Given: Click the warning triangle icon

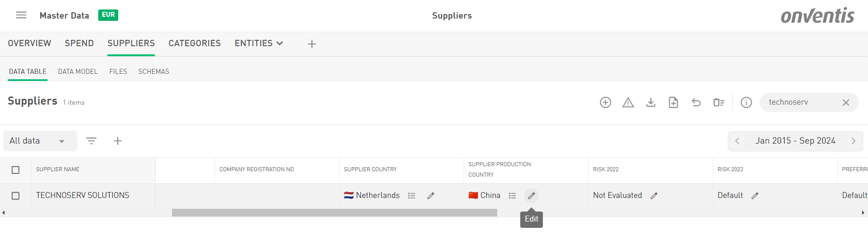Looking at the screenshot, I should pos(628,103).
